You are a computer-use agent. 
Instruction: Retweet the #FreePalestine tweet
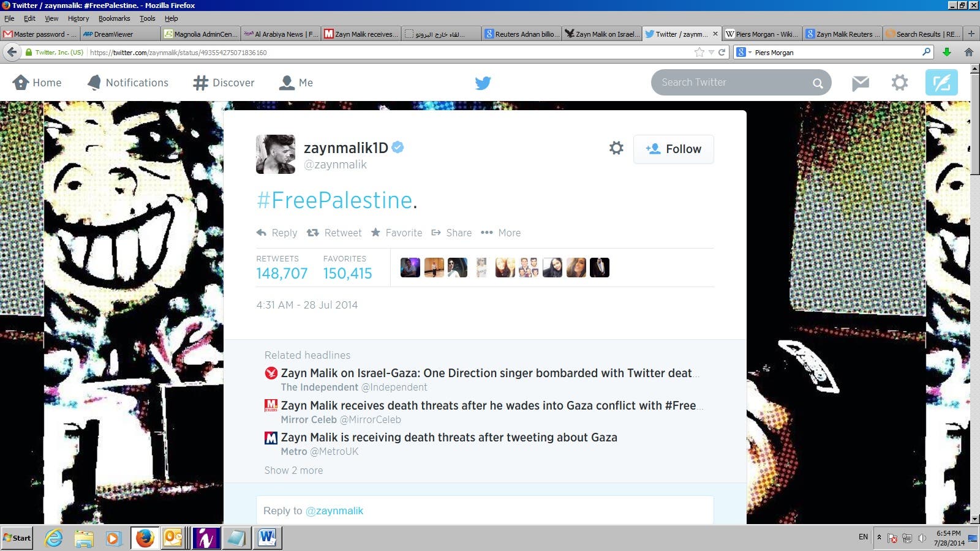coord(334,233)
